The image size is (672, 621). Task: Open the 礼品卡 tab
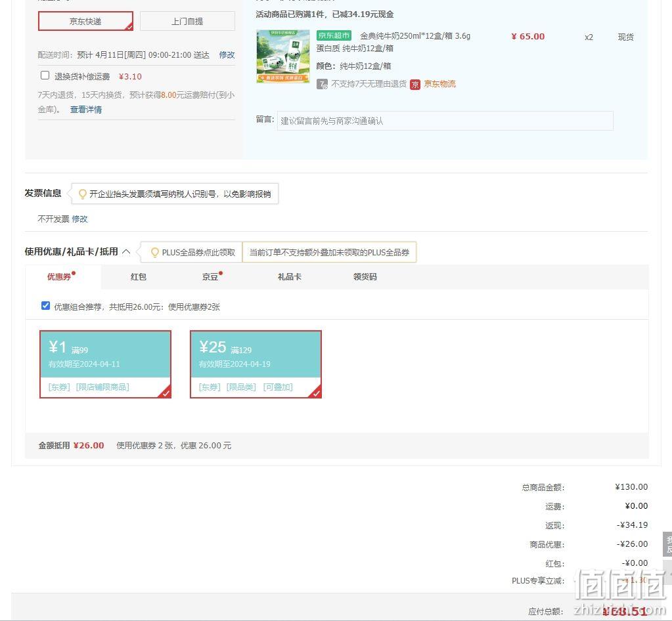pyautogui.click(x=289, y=276)
